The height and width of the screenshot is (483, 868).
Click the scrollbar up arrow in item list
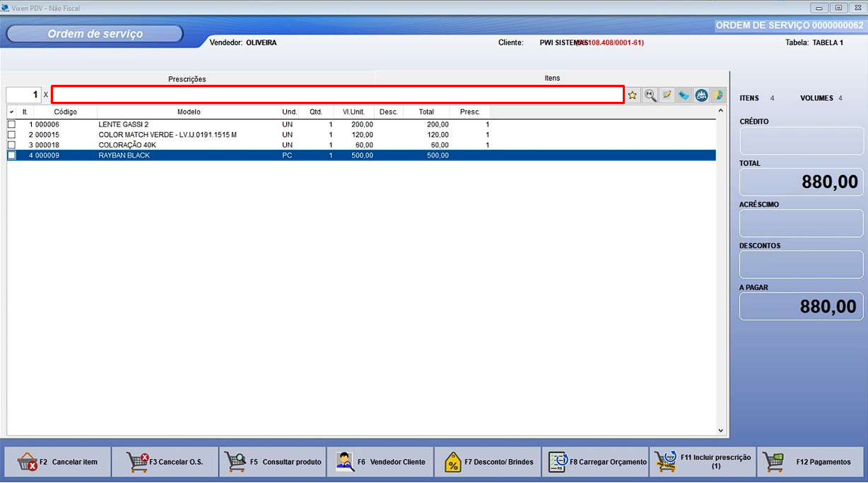click(x=721, y=111)
